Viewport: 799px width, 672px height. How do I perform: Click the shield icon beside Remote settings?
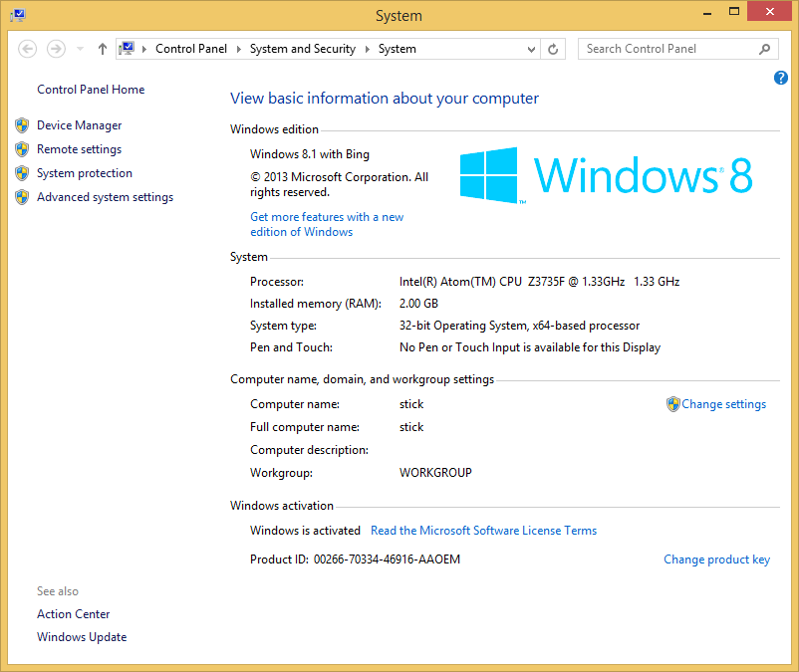click(x=22, y=149)
